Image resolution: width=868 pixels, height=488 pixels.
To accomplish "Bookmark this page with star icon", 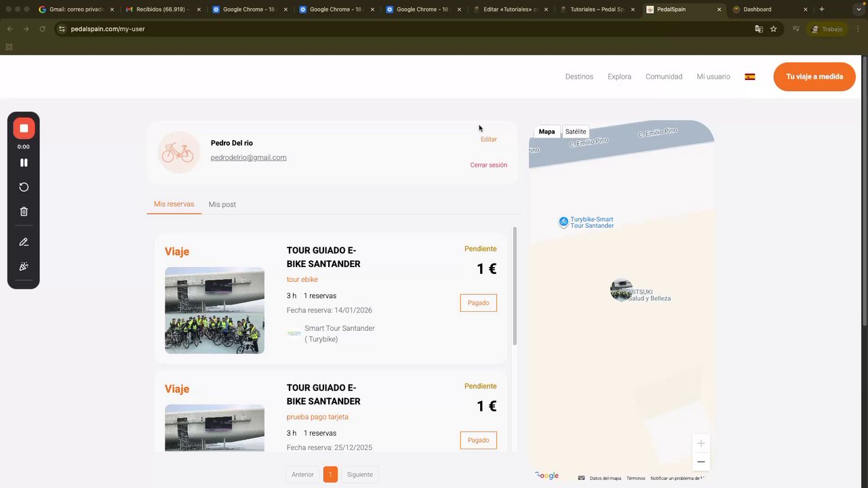I will pyautogui.click(x=773, y=29).
